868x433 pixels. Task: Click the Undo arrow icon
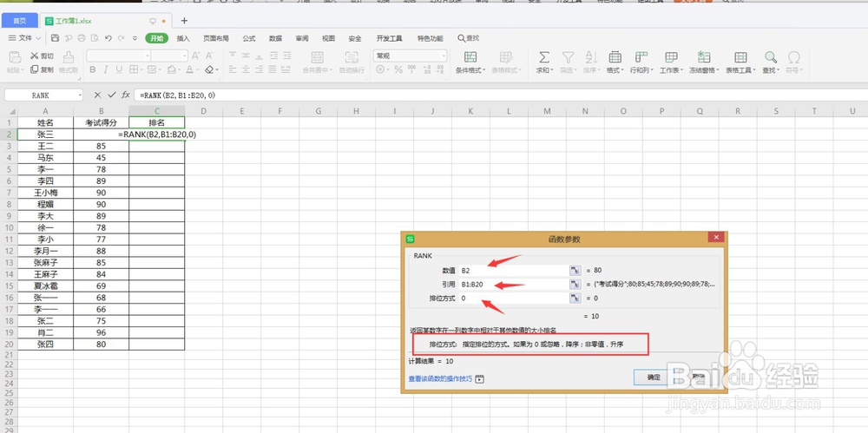[x=108, y=38]
